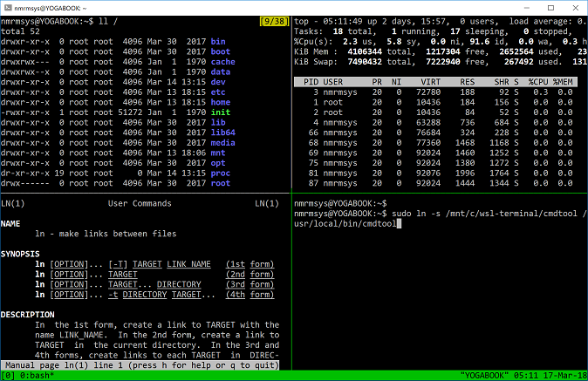Click the top process row with PID 3
This screenshot has width=588, height=381.
[x=435, y=92]
